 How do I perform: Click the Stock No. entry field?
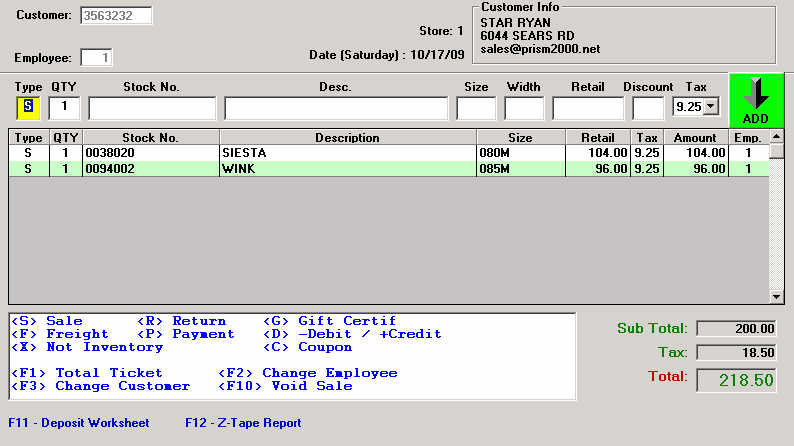[x=152, y=107]
